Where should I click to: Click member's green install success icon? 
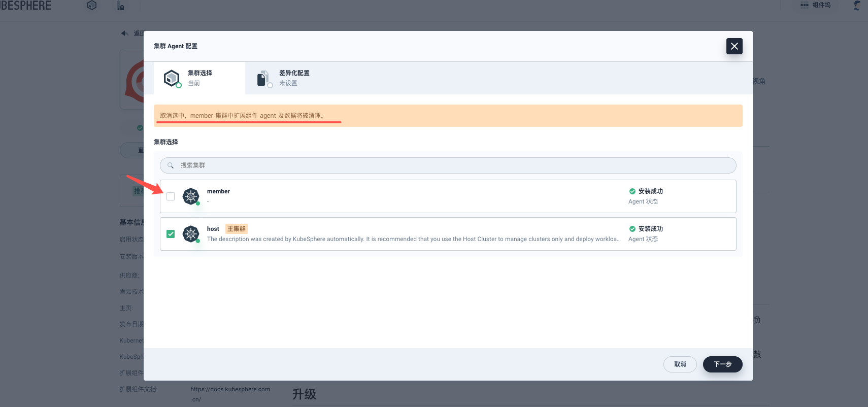click(632, 191)
